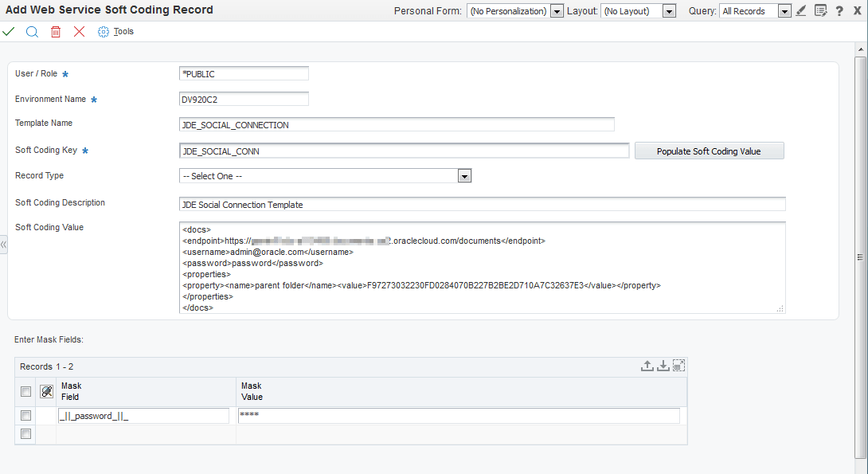The image size is (868, 474).
Task: Click the Populate Soft Coding Value button
Action: [709, 151]
